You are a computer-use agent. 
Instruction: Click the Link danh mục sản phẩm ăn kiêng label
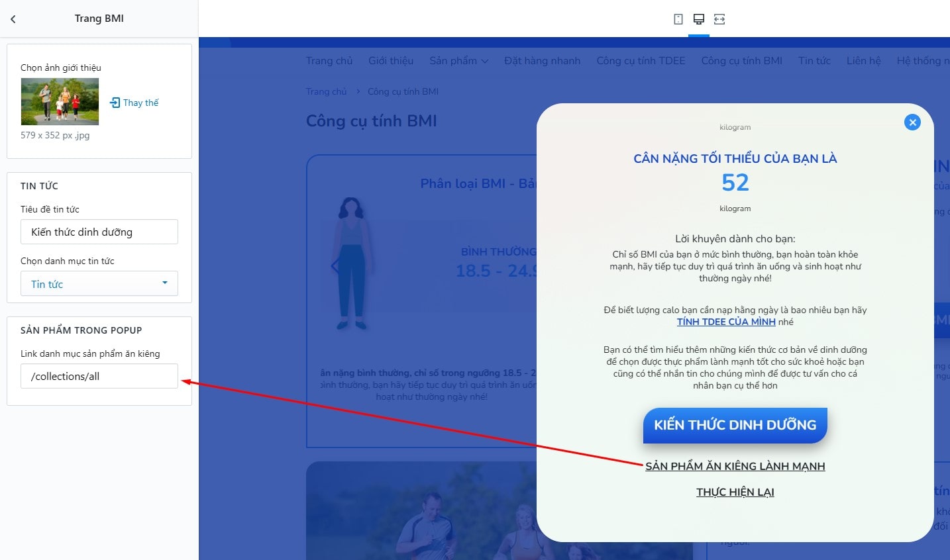90,353
